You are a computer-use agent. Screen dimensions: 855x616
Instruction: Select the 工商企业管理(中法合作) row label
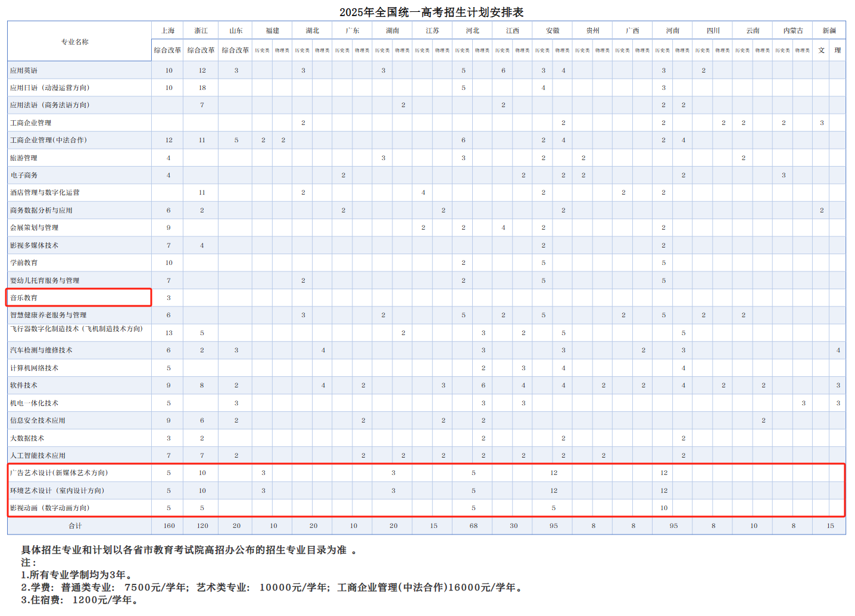point(48,140)
